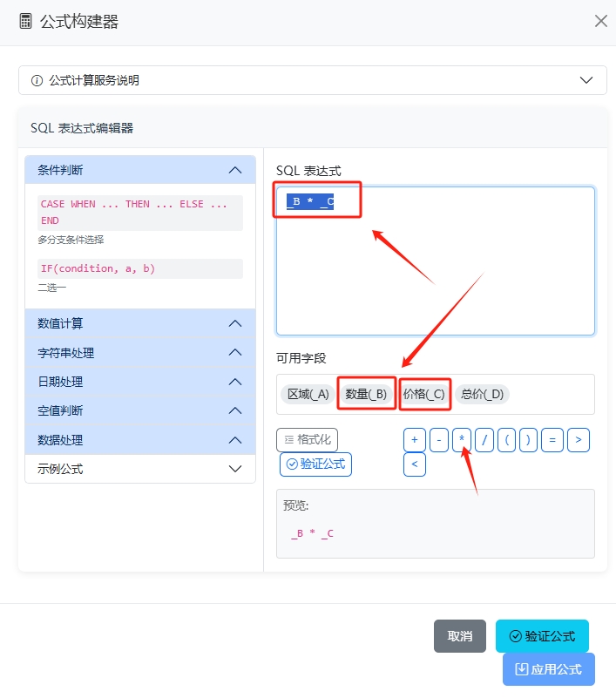Viewport: 616px width, 698px height.
Task: Expand the 日期处理 category
Action: point(140,382)
